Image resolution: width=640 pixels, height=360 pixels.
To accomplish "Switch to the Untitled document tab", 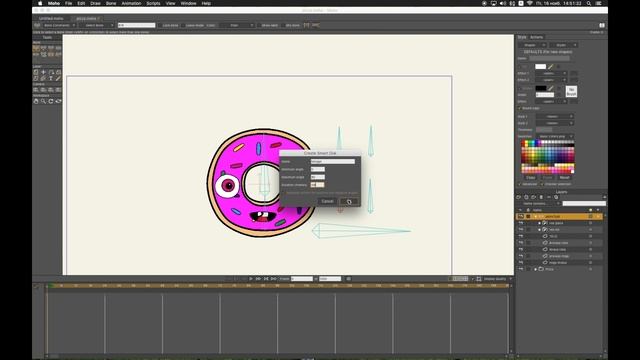I will click(51, 18).
